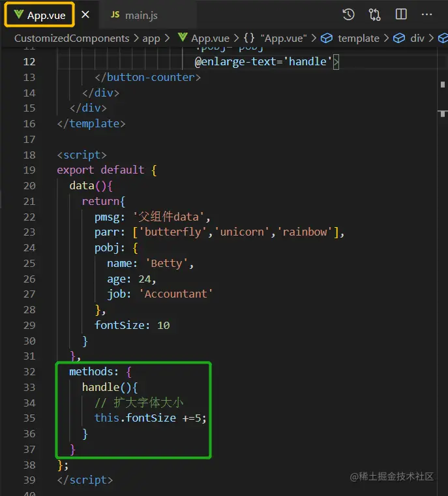448x496 pixels.
Task: Click the </script> closing tag
Action: [85, 480]
